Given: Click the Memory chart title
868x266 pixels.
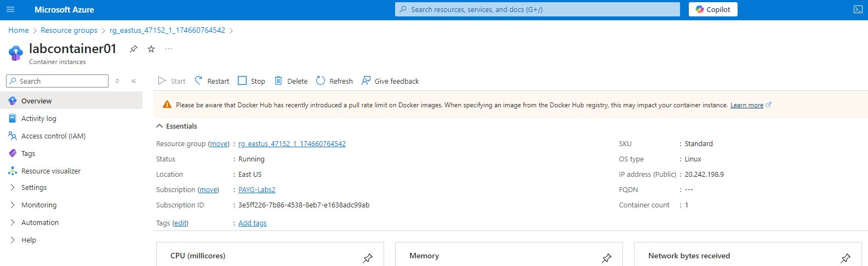Looking at the screenshot, I should [424, 256].
